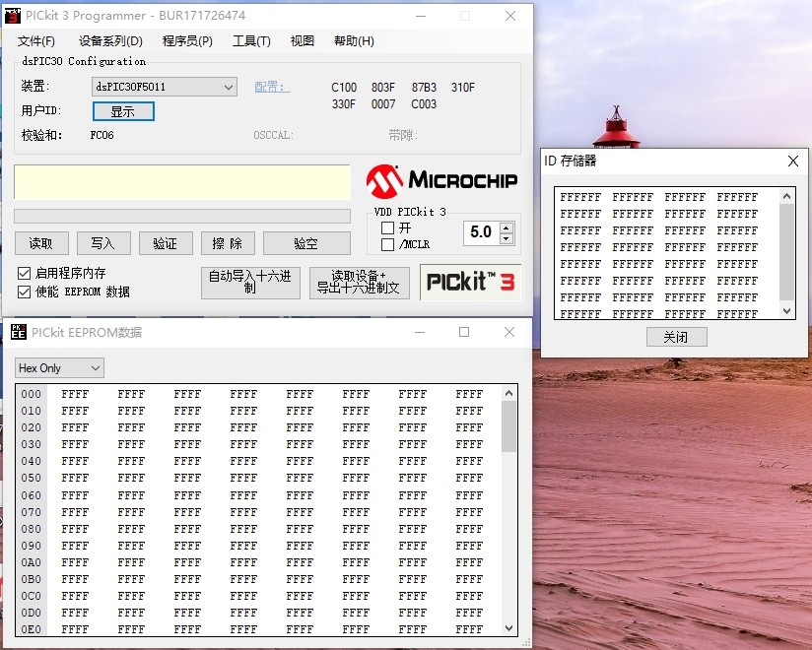Click EEPROM address row 0A0
The image size is (812, 650).
tap(32, 562)
